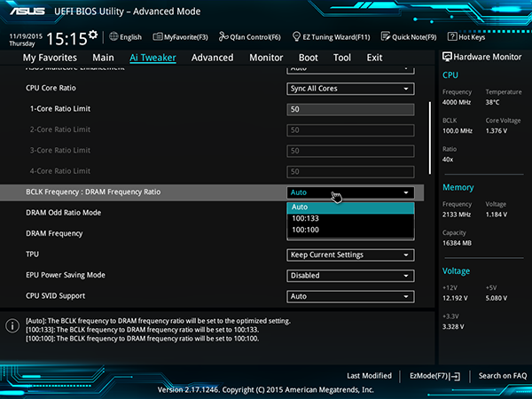Screen dimensions: 532x399
Task: Click the 1.376 V core voltage value
Action: click(497, 130)
